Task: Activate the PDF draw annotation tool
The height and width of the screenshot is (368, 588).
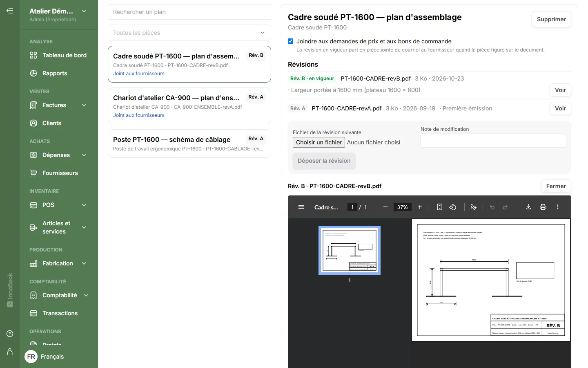Action: (x=473, y=207)
